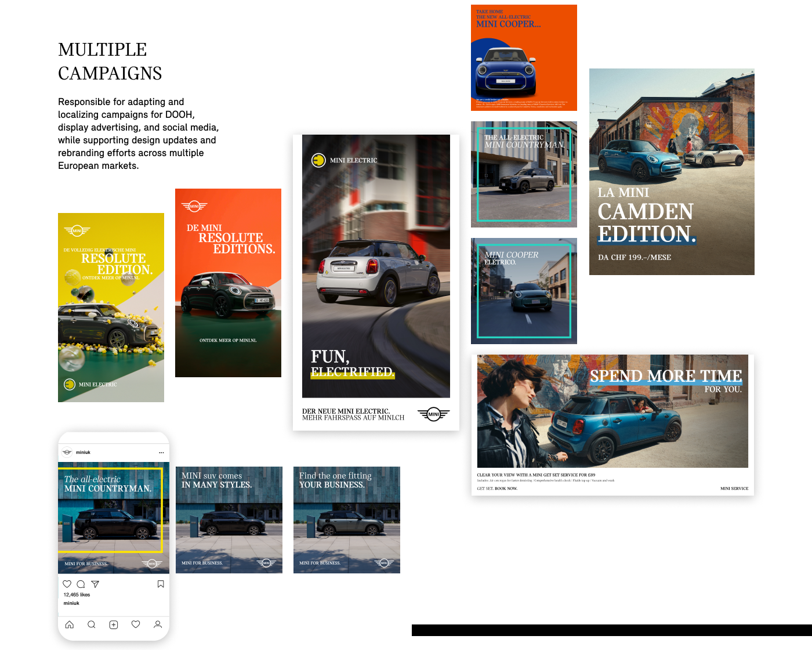
Task: Click 'MINI FOR BUSINESS.' on 'many styles' banner
Action: click(202, 563)
